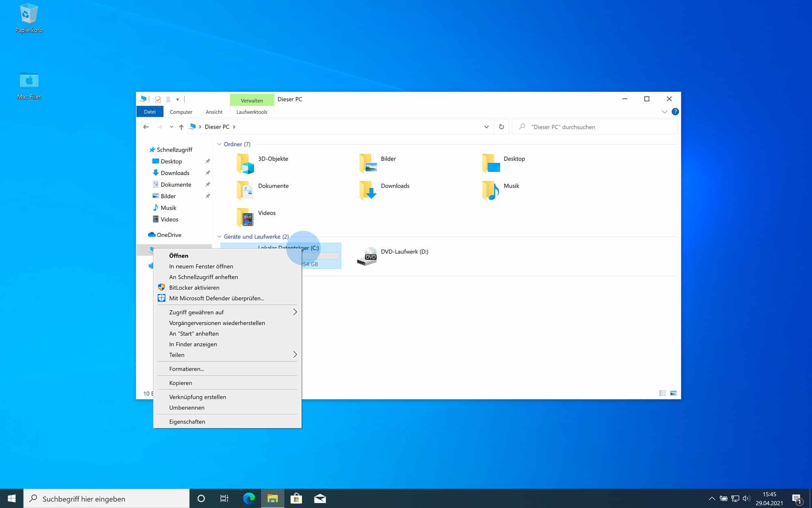Click the taskbar search box

click(106, 499)
